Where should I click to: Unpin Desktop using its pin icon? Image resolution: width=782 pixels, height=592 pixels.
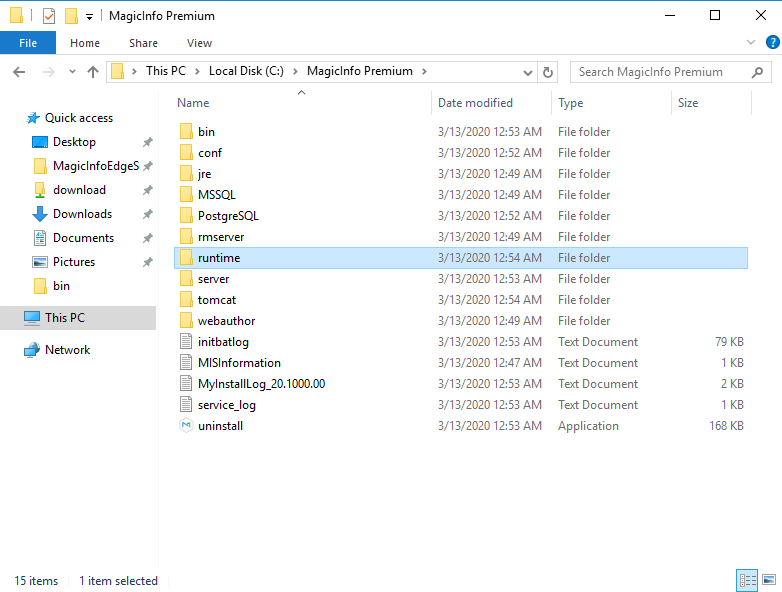147,142
